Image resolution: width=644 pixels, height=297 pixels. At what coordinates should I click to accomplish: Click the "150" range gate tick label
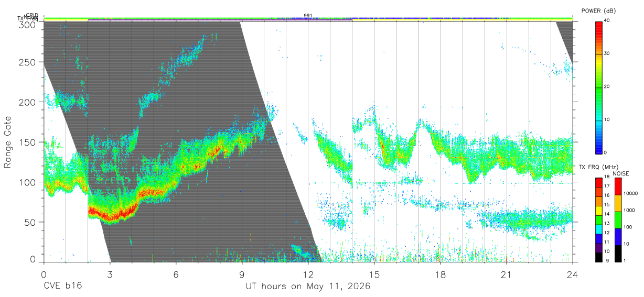(x=28, y=142)
